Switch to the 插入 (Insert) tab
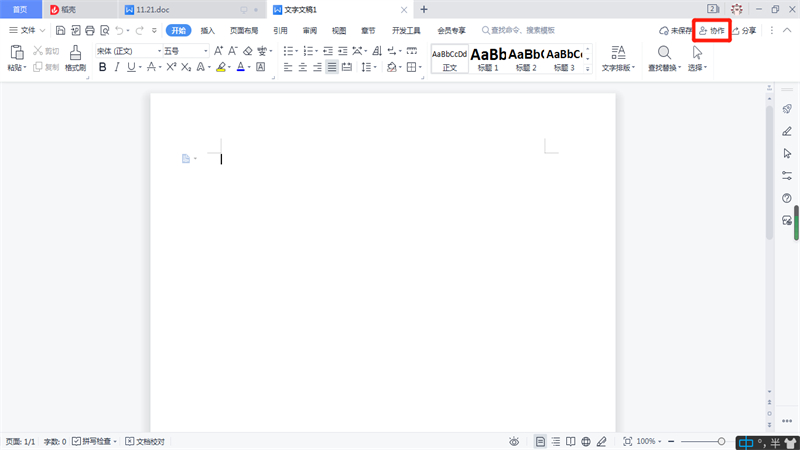800x450 pixels. click(208, 31)
